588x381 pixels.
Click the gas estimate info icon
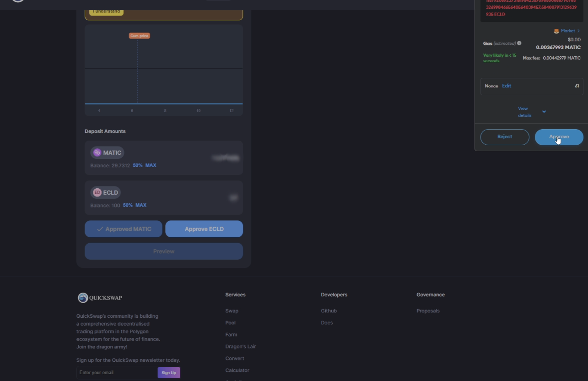pos(519,43)
